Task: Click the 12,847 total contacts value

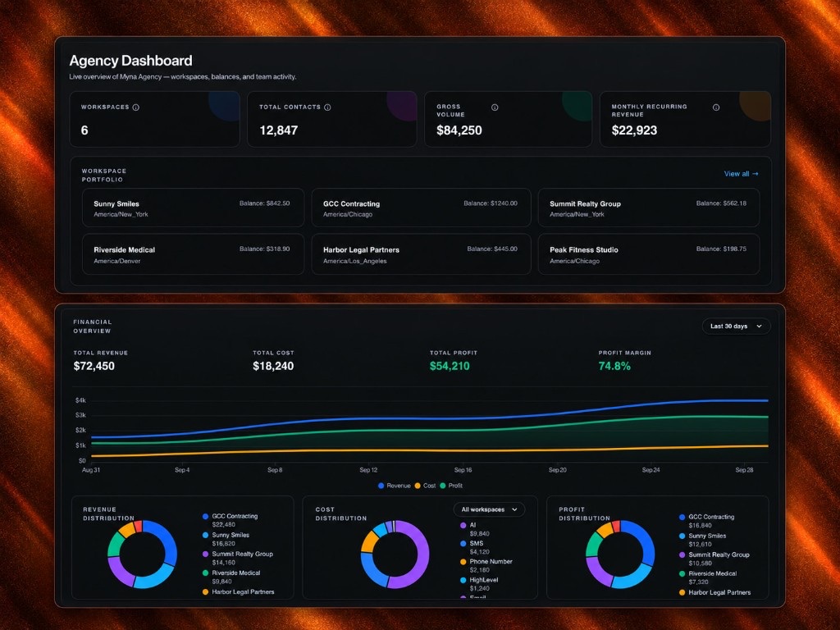Action: [279, 130]
